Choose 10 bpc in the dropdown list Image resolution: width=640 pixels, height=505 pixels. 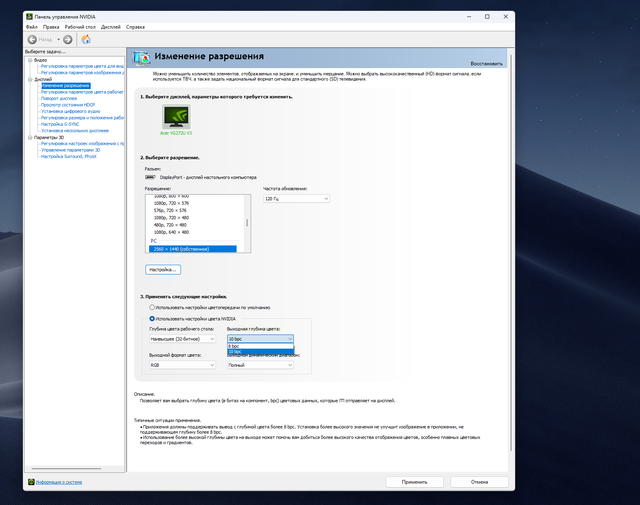260,351
